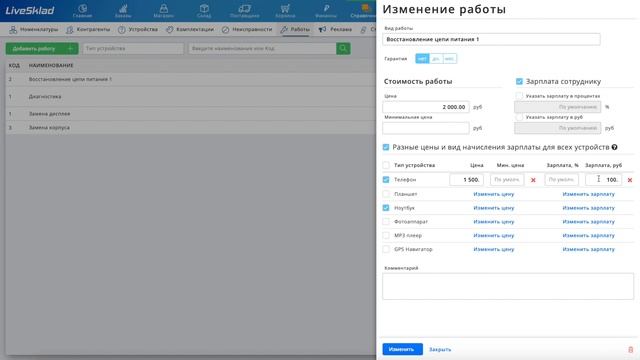This screenshot has height=360, width=640.
Task: Focus the Минимальная цена field
Action: pyautogui.click(x=426, y=128)
